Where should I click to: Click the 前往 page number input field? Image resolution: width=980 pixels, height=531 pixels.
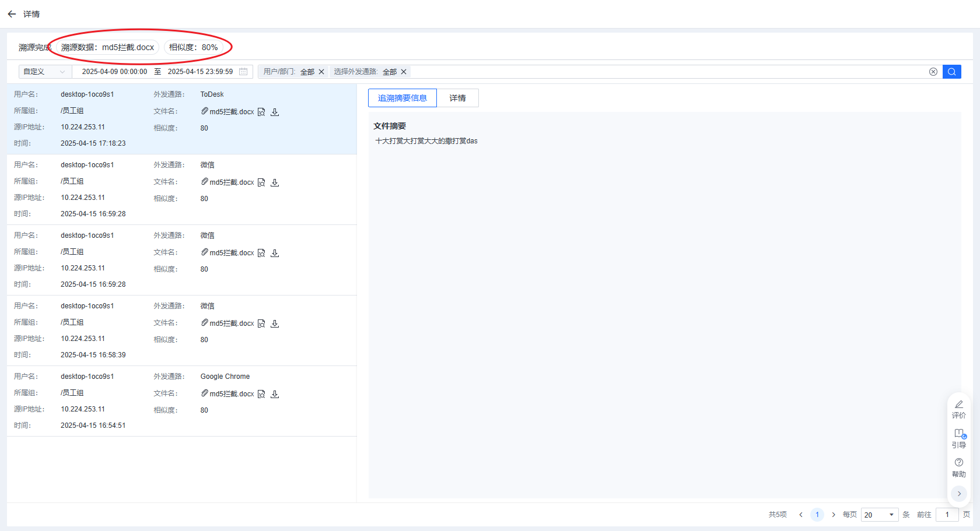pos(947,515)
